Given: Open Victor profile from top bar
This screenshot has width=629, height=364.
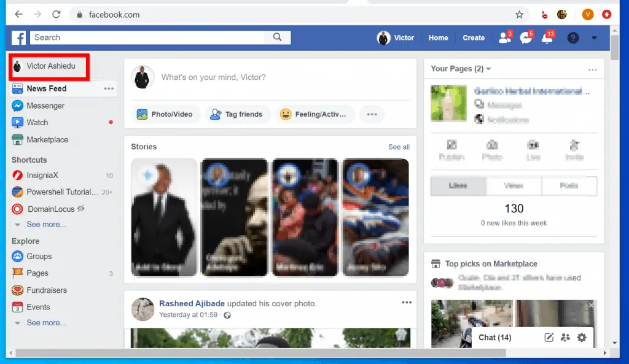Looking at the screenshot, I should point(396,37).
